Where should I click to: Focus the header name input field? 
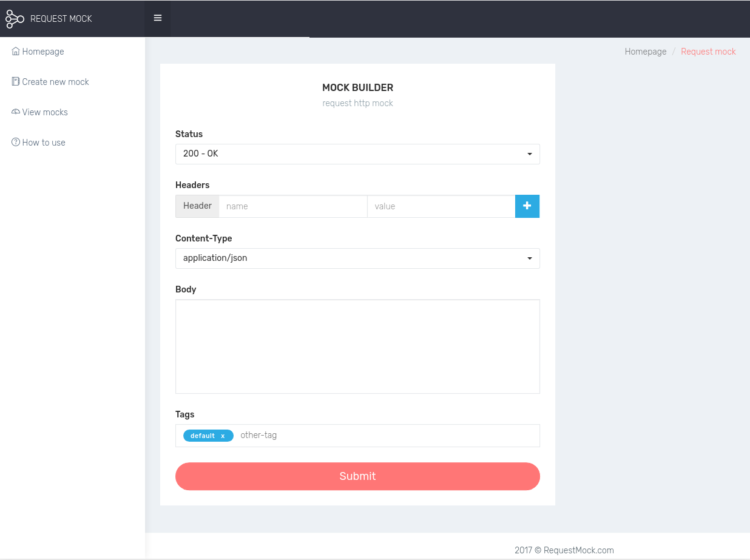pos(293,206)
